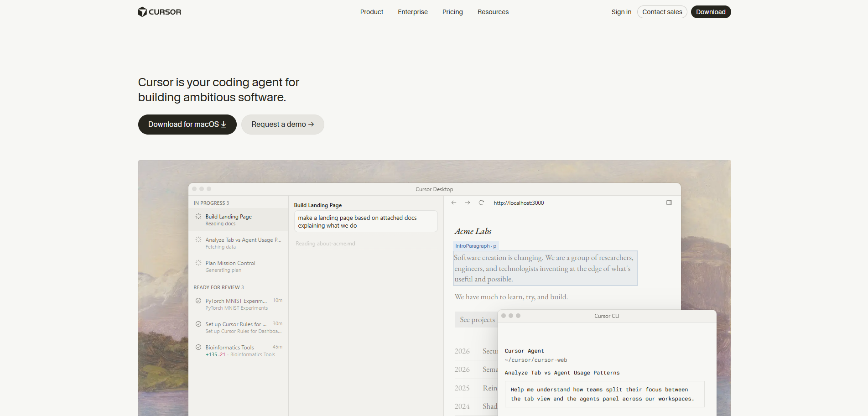Click the 45m timestamp on Bioinformatics item
The image size is (868, 416).
coord(277,347)
